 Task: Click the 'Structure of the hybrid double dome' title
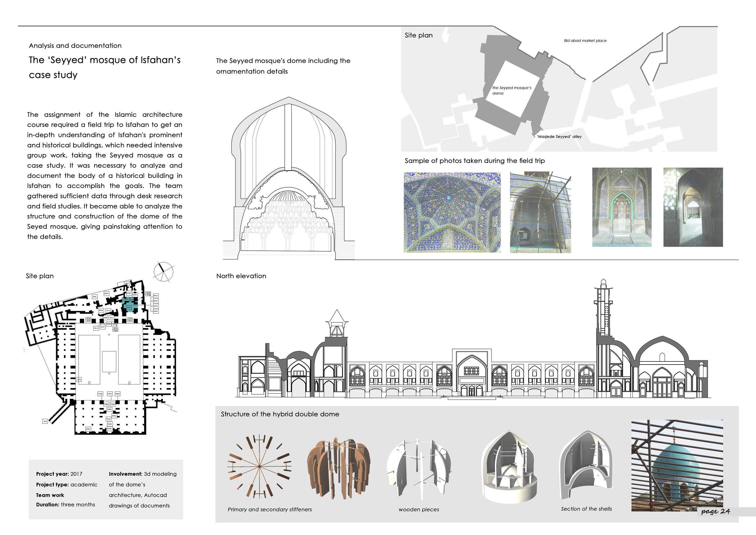click(x=280, y=415)
